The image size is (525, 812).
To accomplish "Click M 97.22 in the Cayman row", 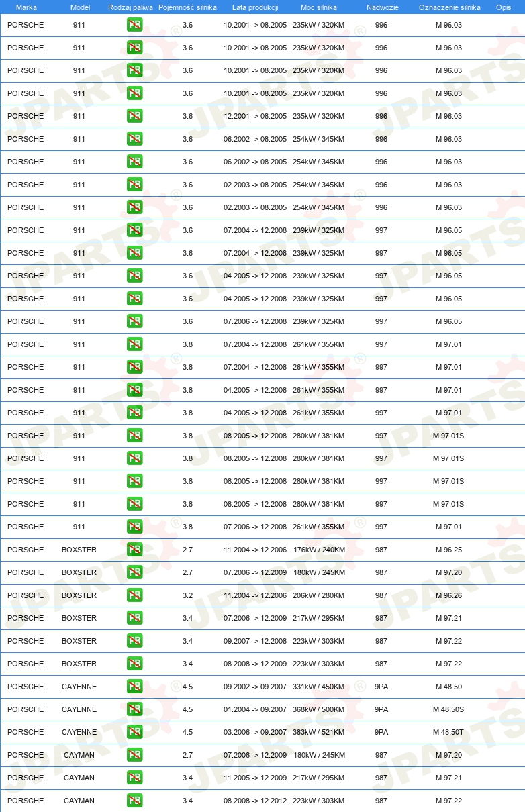I will [x=448, y=801].
